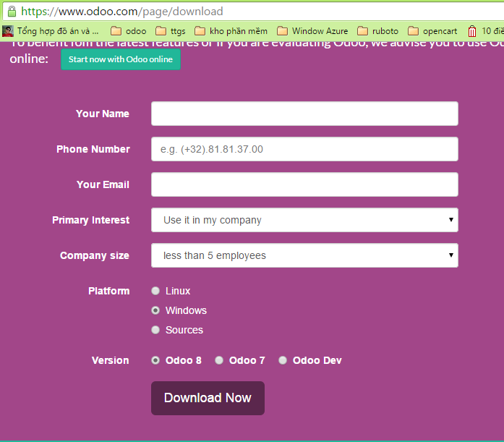Select the Windows platform option
Viewport: 504px width, 442px height.
[x=155, y=310]
